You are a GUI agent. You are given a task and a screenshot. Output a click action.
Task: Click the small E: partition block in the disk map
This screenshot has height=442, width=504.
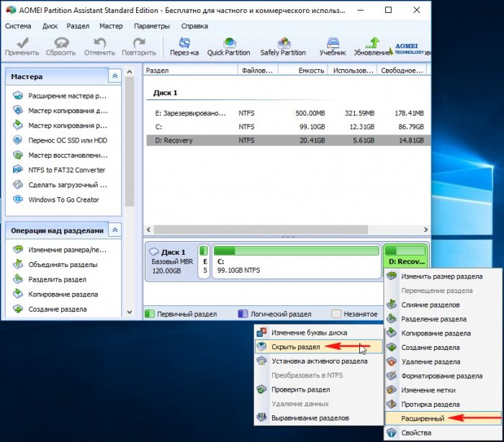204,261
